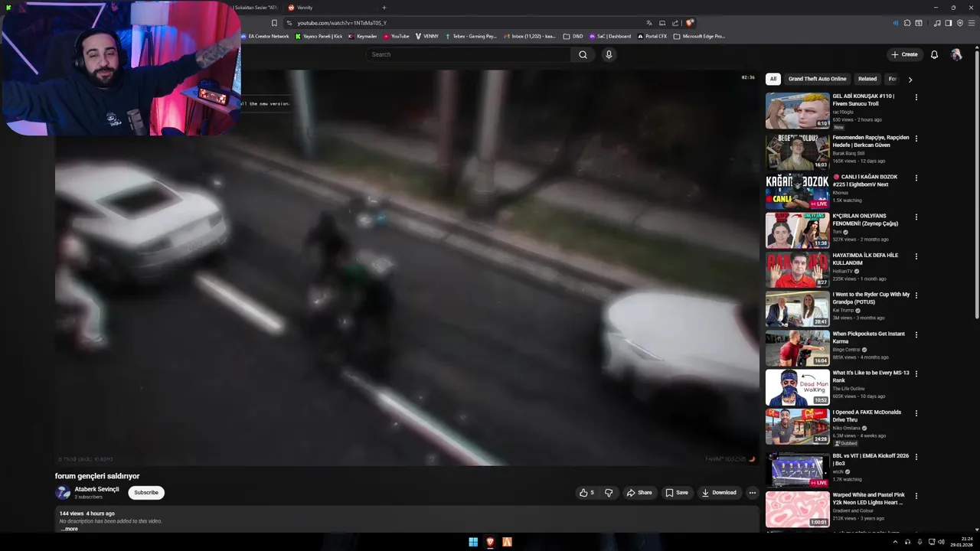Open Warped White and Pastel Pink thumbnail
Screen dimensions: 980x551
pyautogui.click(x=797, y=509)
